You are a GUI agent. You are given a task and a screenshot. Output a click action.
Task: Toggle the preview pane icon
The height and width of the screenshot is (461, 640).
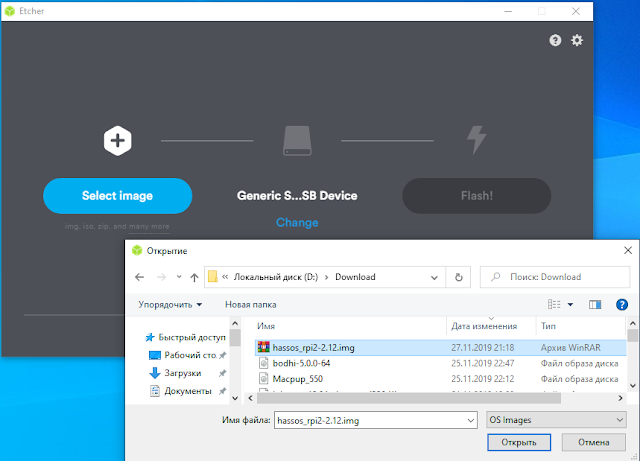[595, 305]
